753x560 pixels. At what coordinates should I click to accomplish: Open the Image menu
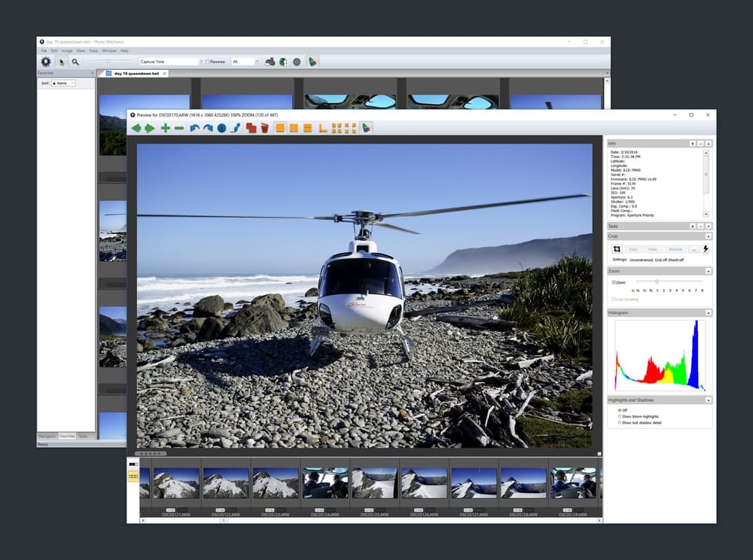point(67,51)
